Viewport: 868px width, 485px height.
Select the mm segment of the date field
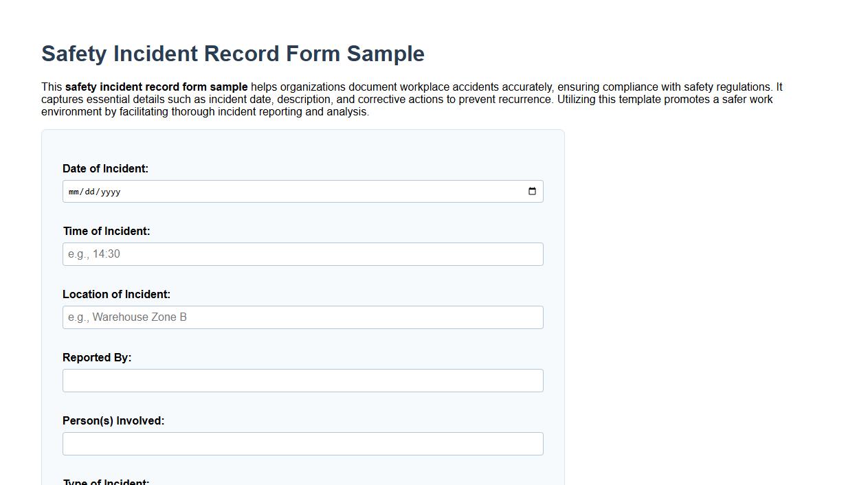point(74,192)
